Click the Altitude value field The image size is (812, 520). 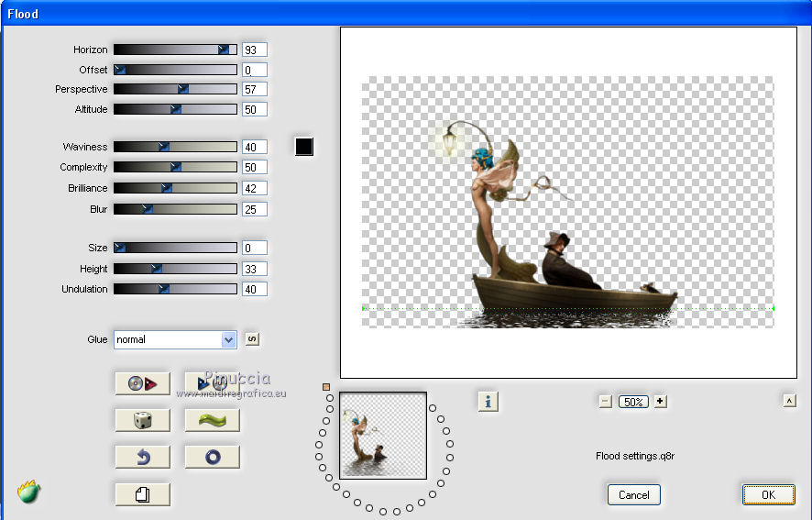pyautogui.click(x=255, y=109)
